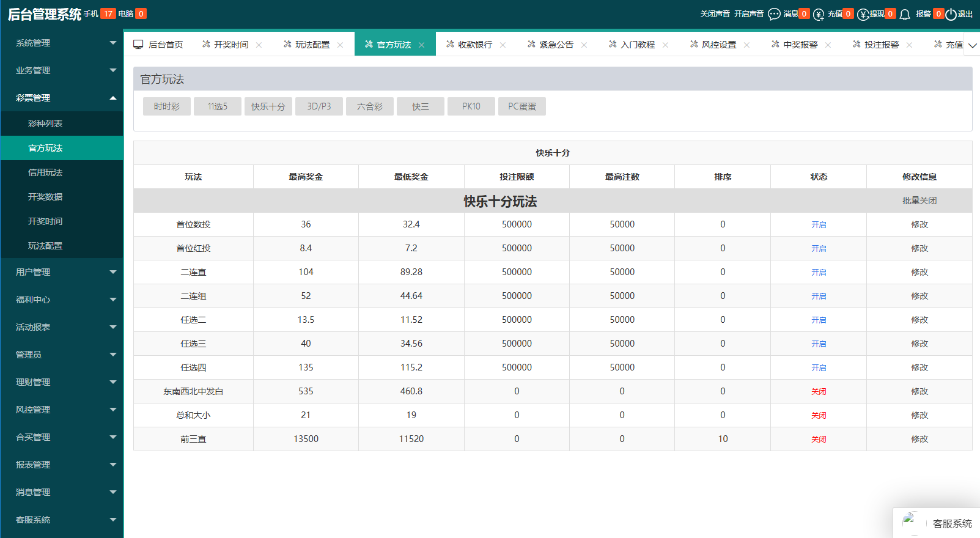Click 批量关闭 to batch close

[x=919, y=201]
